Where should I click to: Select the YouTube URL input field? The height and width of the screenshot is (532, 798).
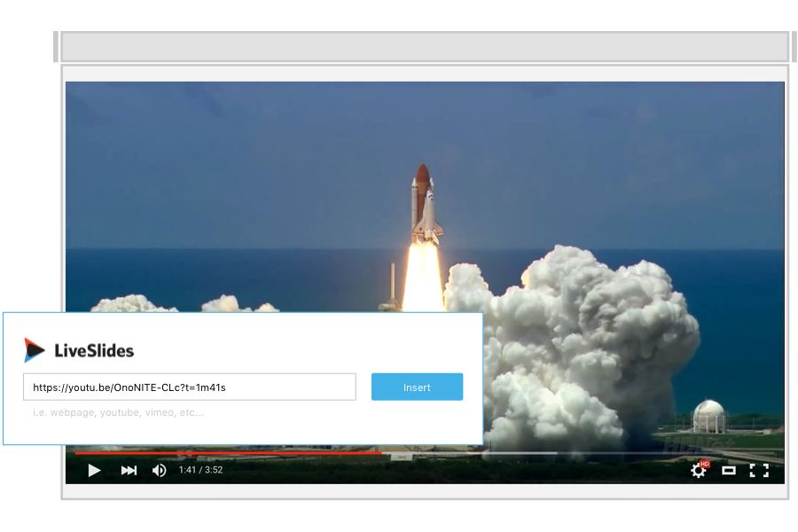pos(189,387)
